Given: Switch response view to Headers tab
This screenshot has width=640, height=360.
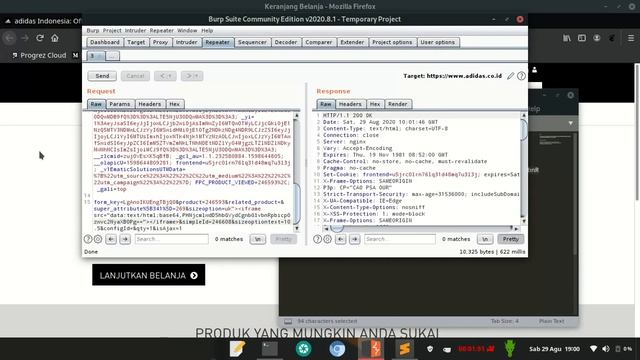Looking at the screenshot, I should coord(350,104).
